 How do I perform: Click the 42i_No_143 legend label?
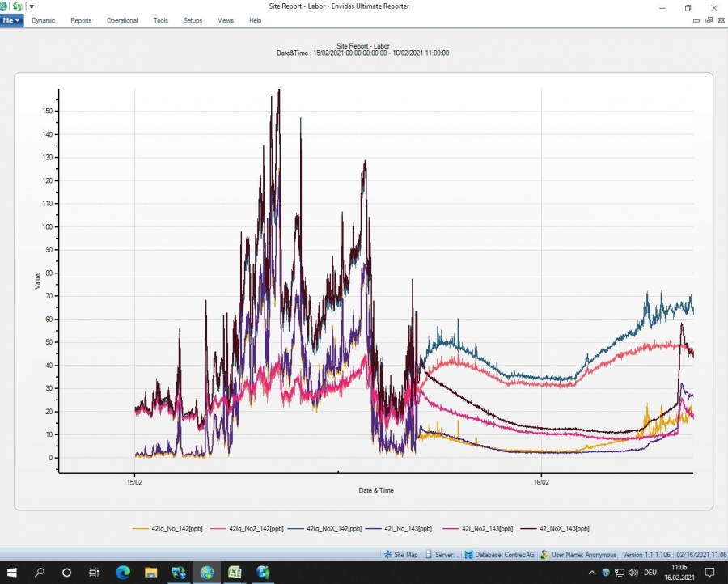pyautogui.click(x=409, y=528)
